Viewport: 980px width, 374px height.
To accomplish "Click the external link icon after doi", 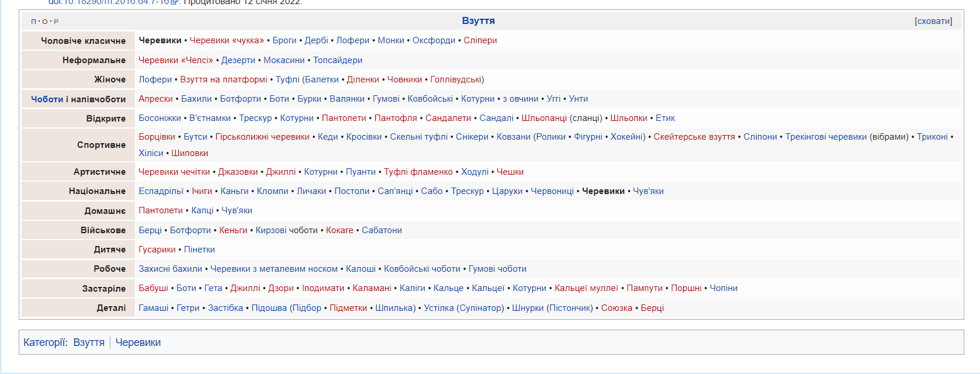I will pos(174,2).
